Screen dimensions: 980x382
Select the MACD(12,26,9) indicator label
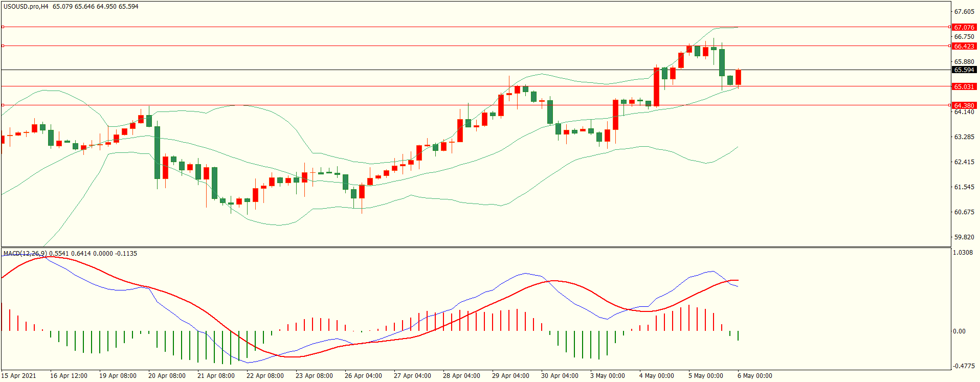pyautogui.click(x=25, y=253)
